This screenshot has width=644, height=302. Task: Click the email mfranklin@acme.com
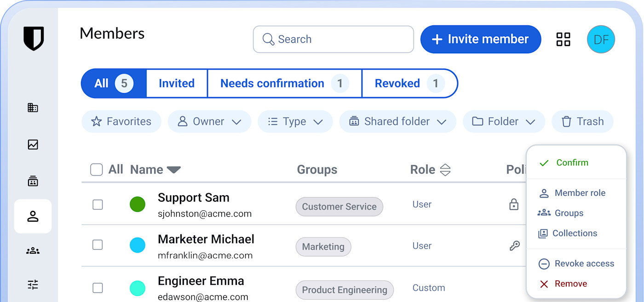point(205,256)
